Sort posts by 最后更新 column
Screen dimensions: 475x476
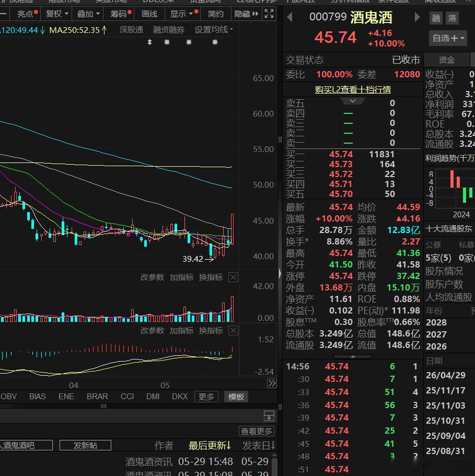click(x=210, y=445)
